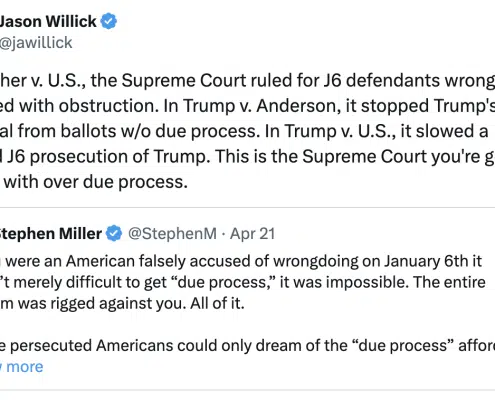The height and width of the screenshot is (400, 495).
Task: Click the line ending 'with over due process.'
Action: [x=94, y=182]
